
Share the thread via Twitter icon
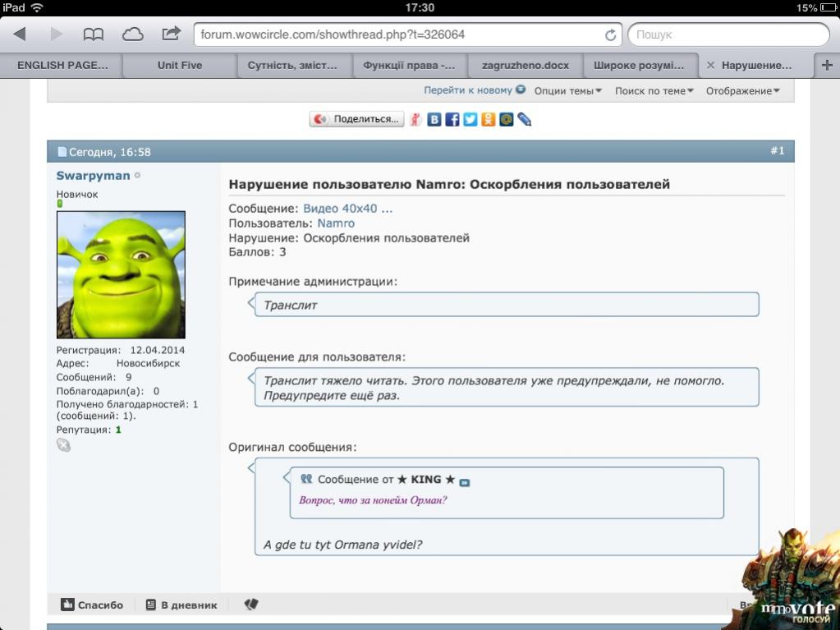point(470,120)
